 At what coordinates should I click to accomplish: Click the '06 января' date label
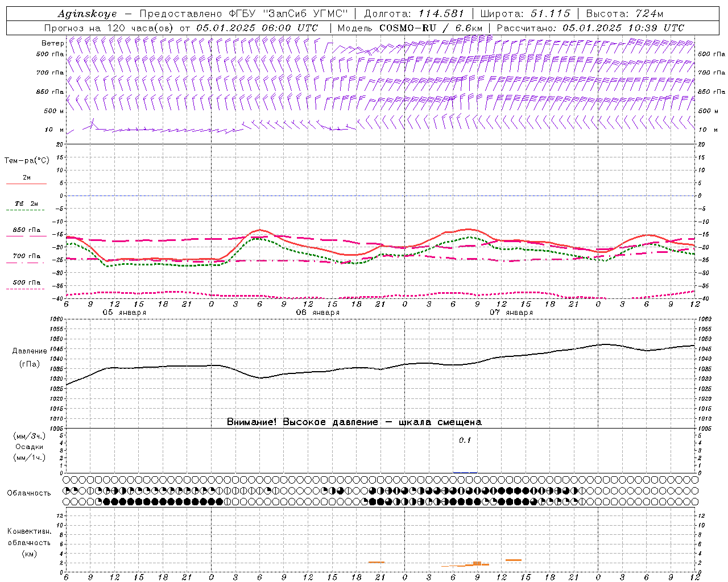click(317, 313)
